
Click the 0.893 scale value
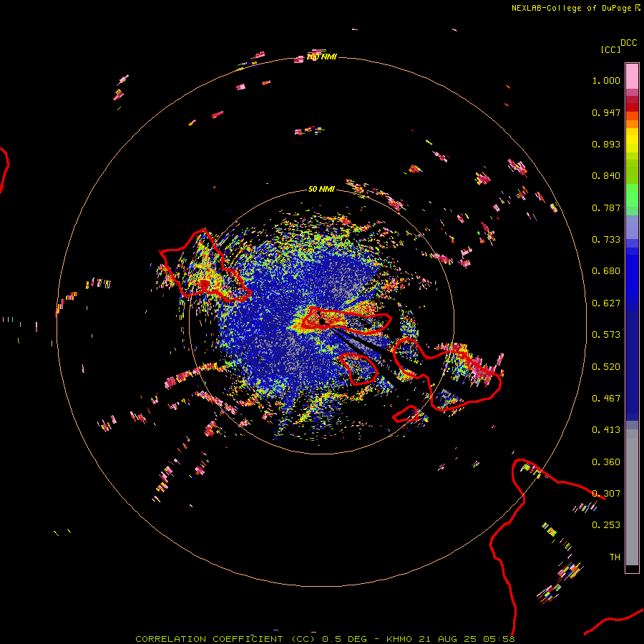coord(606,144)
